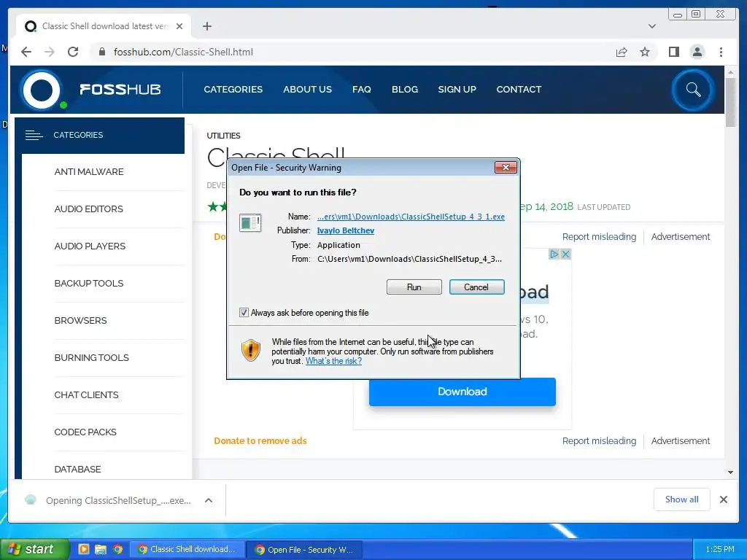Close the advertisement with X icon

click(x=565, y=254)
